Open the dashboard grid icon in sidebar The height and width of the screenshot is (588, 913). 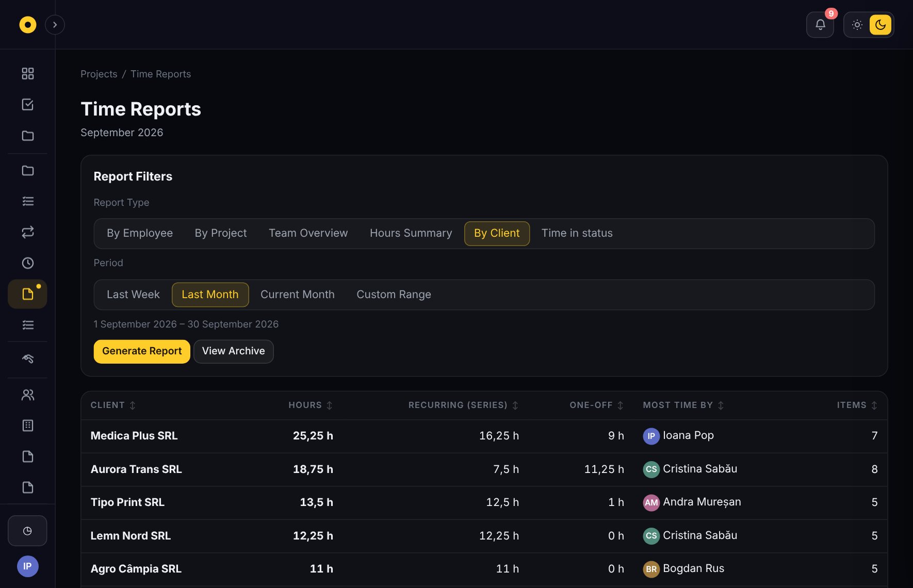pos(28,74)
